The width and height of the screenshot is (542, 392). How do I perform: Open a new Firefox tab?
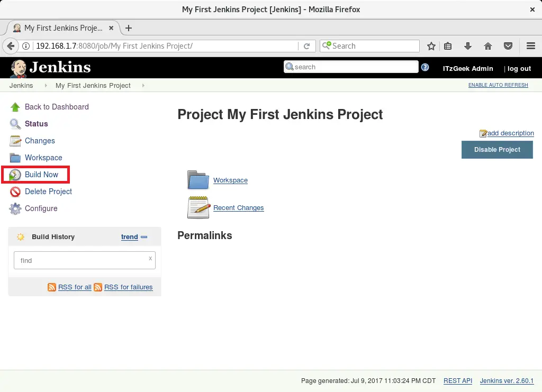[129, 28]
